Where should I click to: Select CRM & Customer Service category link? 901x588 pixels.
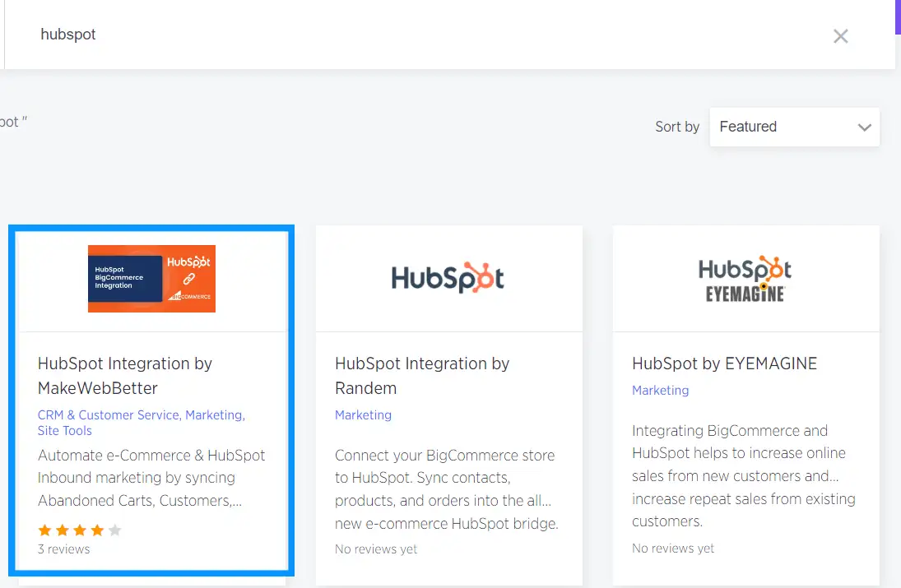click(x=109, y=415)
